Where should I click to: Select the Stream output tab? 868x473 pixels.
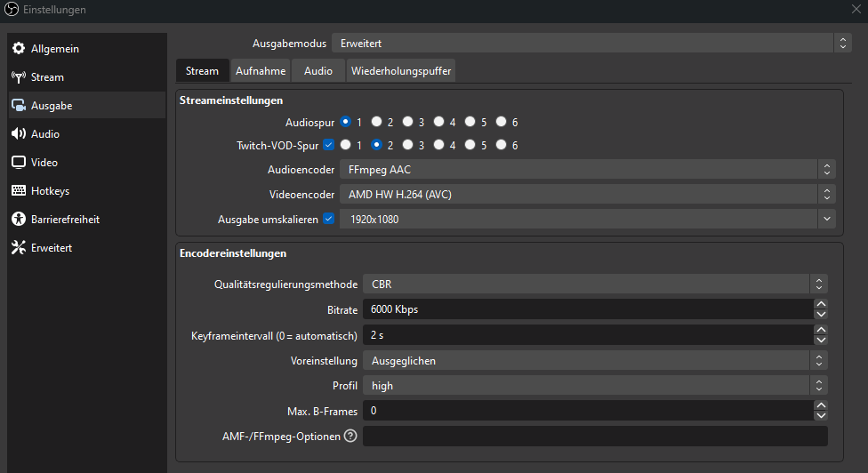tap(202, 71)
